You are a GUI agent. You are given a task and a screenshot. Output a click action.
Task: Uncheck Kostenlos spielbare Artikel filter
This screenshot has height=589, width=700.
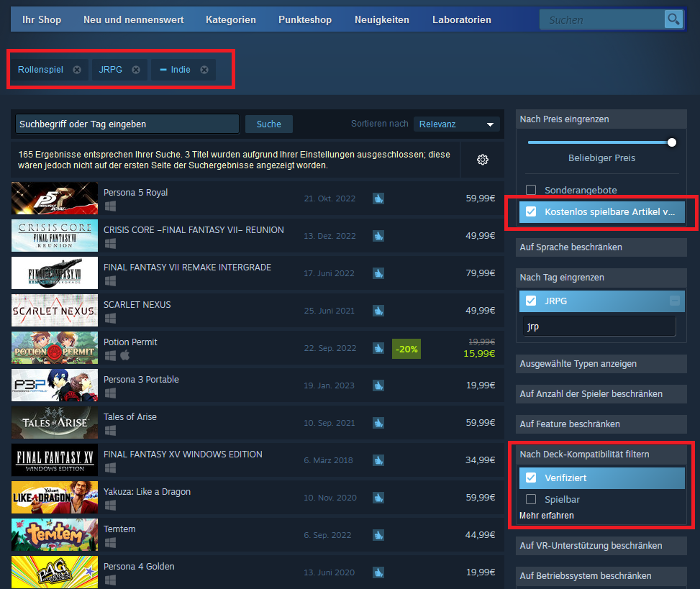click(x=531, y=211)
